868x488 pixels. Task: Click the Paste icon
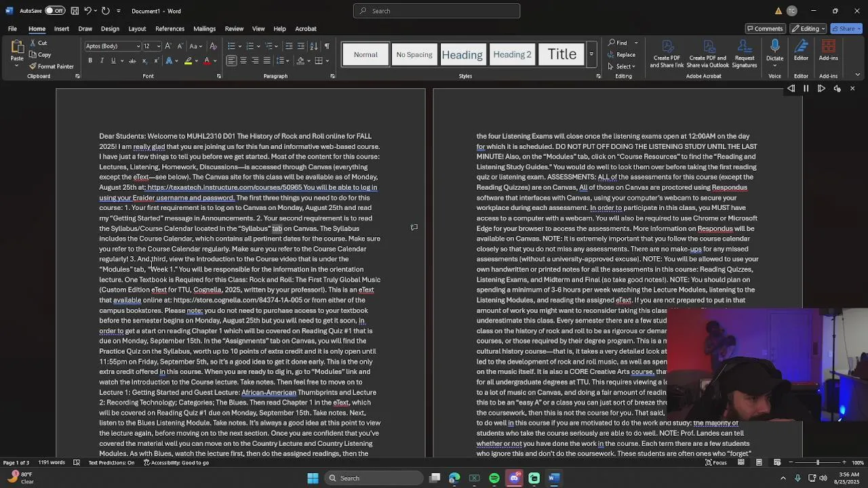pos(17,47)
